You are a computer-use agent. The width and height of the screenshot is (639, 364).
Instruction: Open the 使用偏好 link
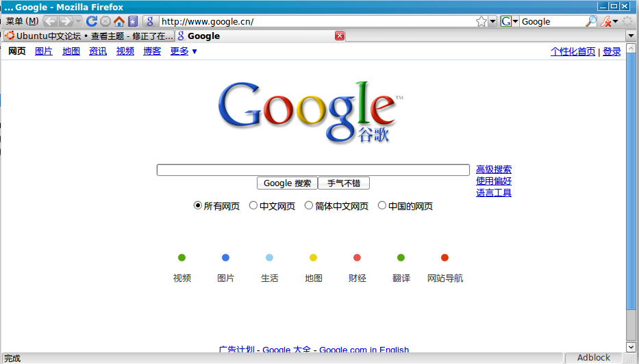pos(494,181)
